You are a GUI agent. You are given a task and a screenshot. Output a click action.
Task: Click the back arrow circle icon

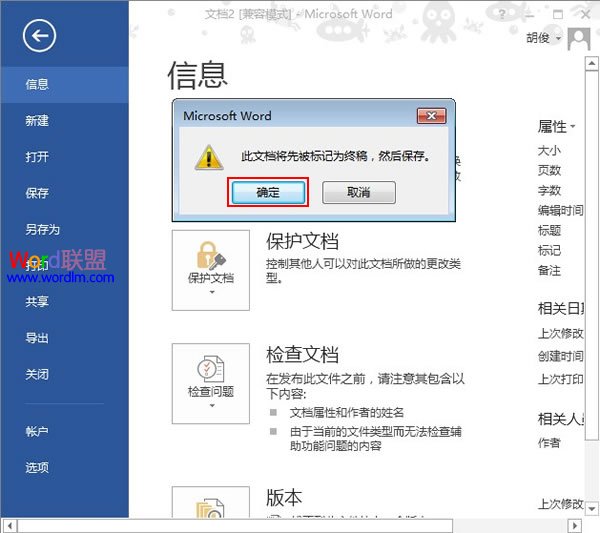(x=39, y=36)
